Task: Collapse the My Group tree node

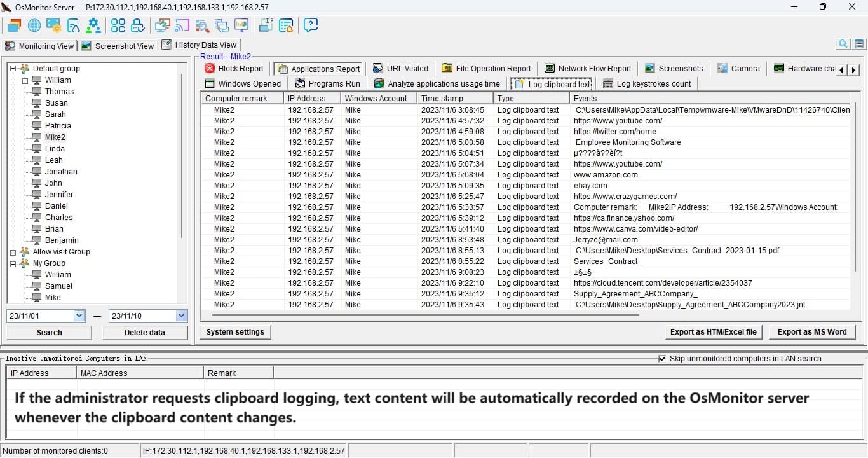Action: tap(13, 263)
